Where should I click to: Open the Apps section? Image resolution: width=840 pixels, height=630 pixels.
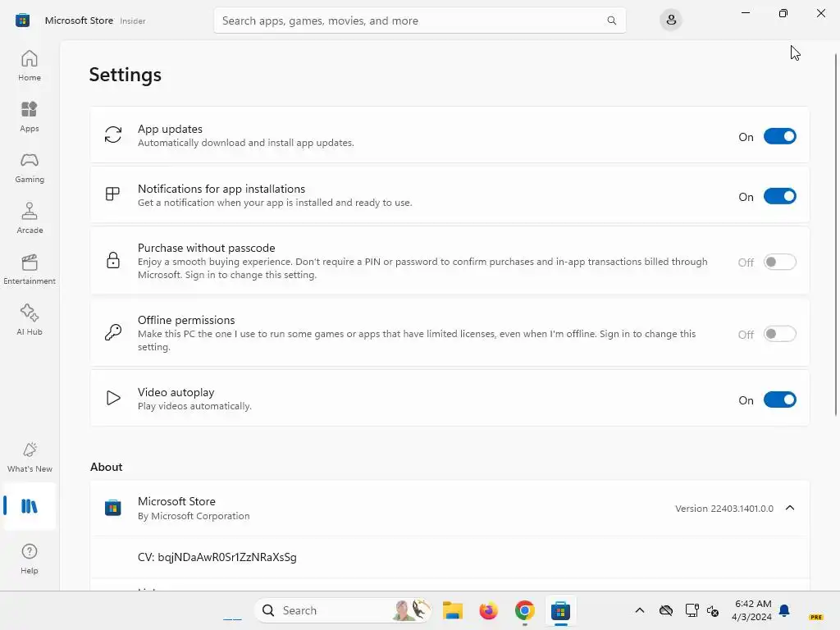[x=30, y=116]
